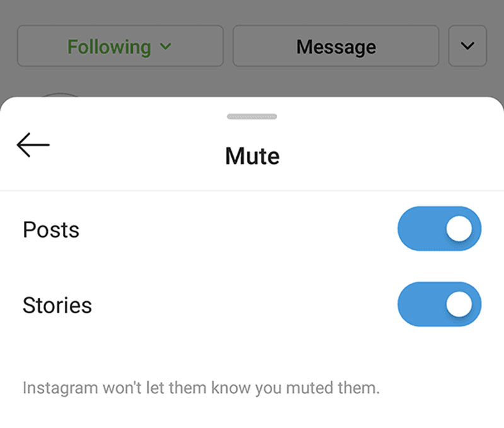Click the small chevron next to Following

point(166,47)
